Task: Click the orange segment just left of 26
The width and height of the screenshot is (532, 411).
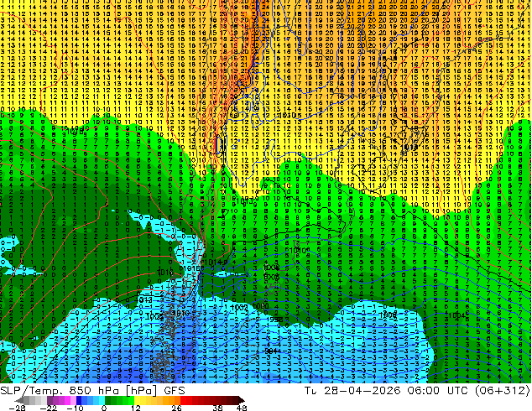Action: 177,400
